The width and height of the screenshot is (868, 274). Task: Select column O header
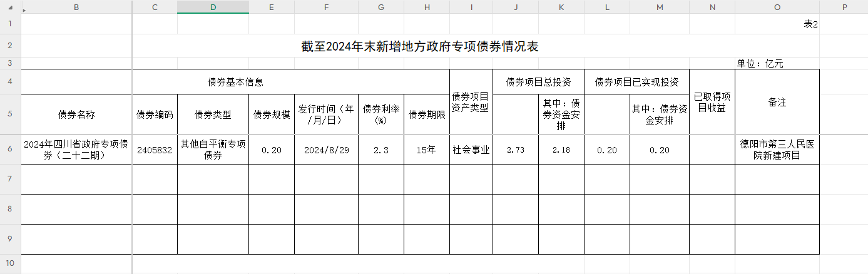(x=777, y=7)
